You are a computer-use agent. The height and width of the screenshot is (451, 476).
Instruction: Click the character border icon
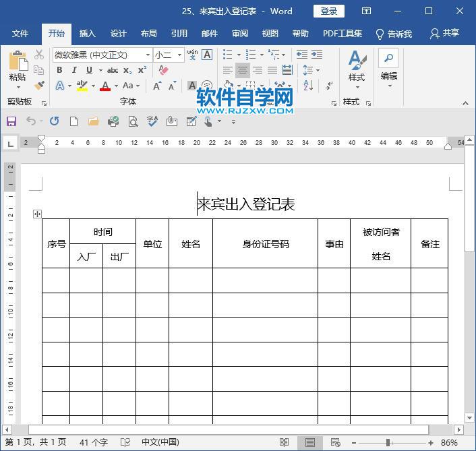click(207, 55)
